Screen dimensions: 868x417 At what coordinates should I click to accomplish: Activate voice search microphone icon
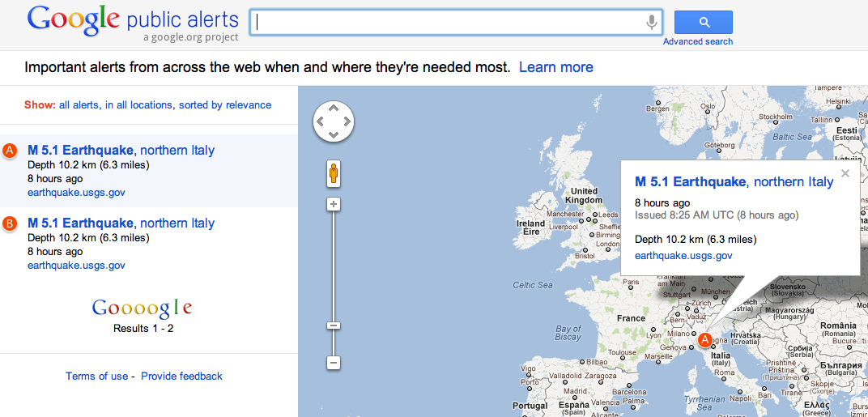(x=652, y=22)
